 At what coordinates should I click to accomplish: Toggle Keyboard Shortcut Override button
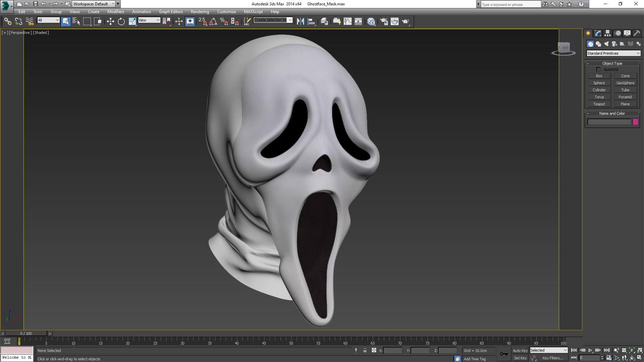click(x=190, y=21)
